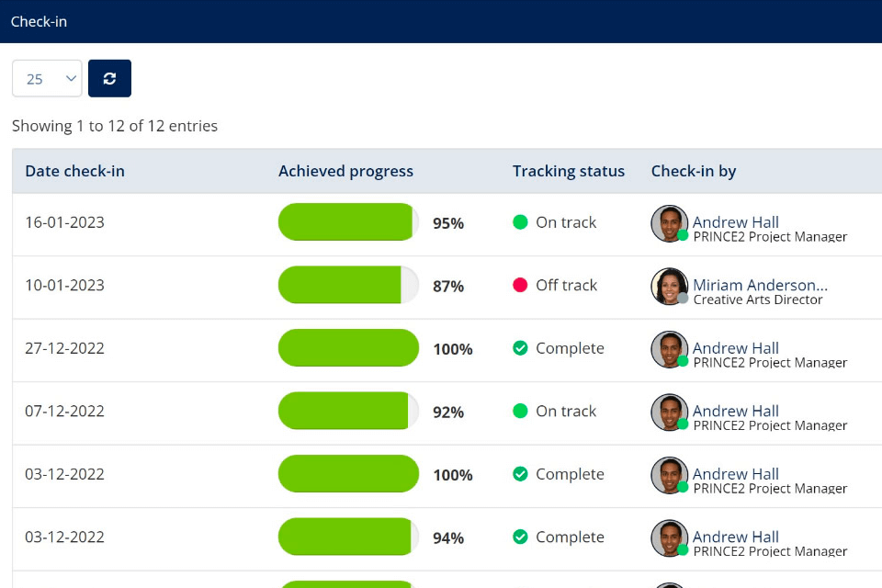
Task: Click the Complete checkmark icon on the 94% row
Action: click(520, 537)
